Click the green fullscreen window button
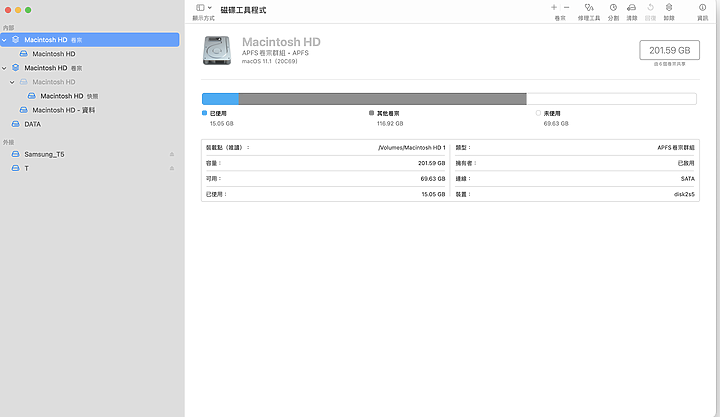 click(28, 10)
